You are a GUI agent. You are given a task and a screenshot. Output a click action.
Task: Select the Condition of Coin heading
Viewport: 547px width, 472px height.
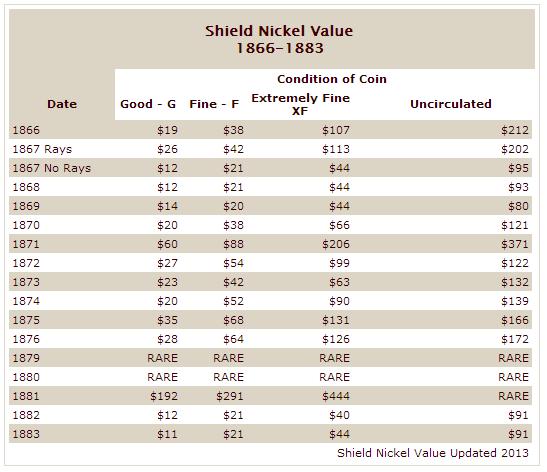(x=332, y=79)
